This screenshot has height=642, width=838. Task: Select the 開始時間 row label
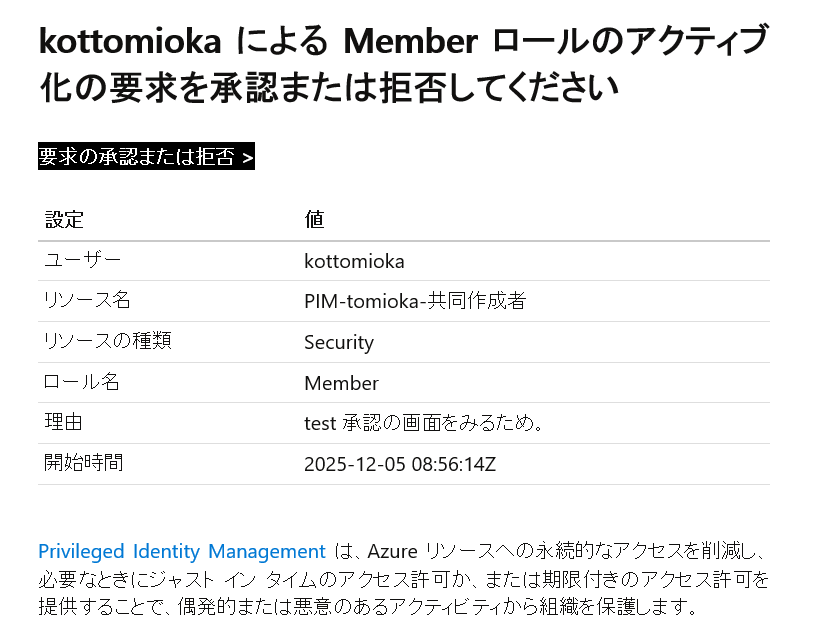coord(83,463)
